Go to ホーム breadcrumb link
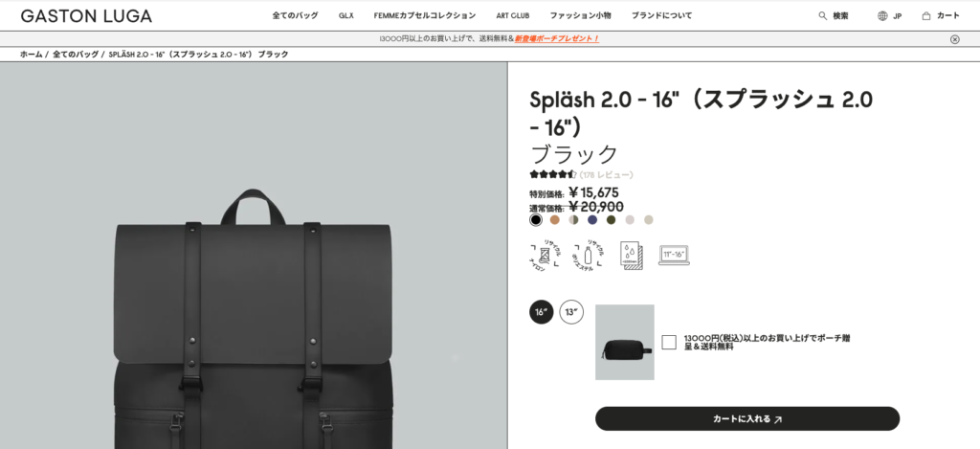This screenshot has width=980, height=449. coord(32,55)
